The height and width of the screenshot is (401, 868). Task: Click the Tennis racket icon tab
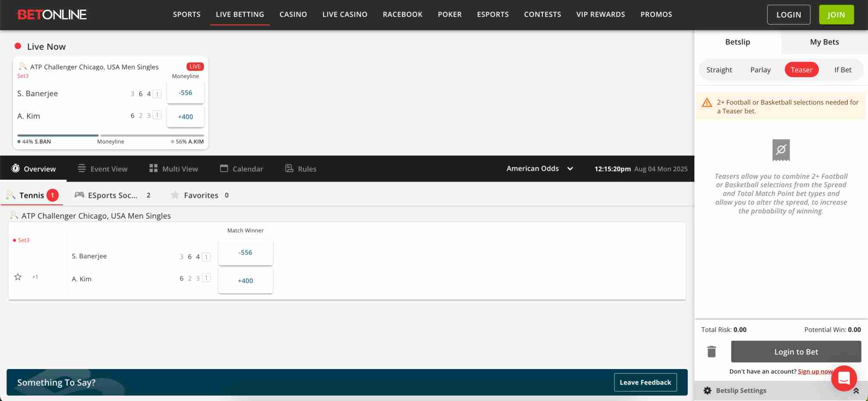tap(11, 195)
